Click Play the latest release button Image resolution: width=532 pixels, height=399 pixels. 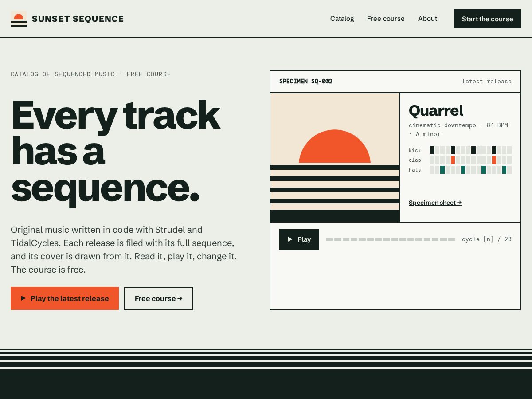[65, 298]
